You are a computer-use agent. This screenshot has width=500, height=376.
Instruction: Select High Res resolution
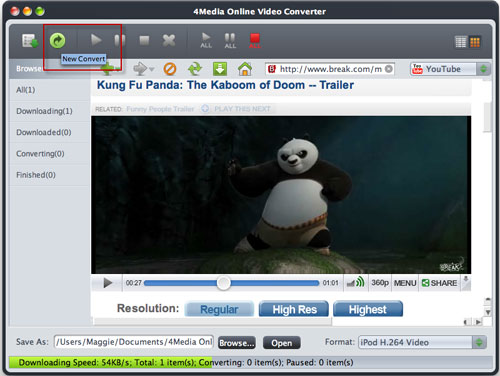click(x=294, y=309)
